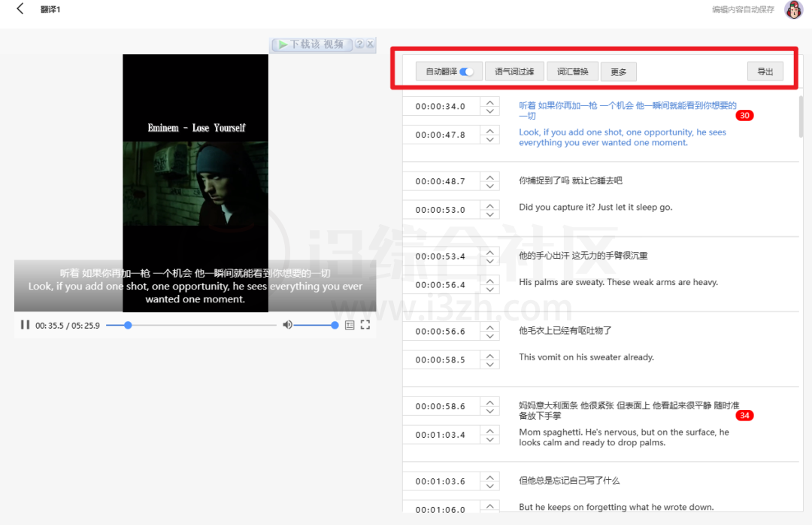
Task: Select subtitle '但他总是忘记自己写了什么'
Action: tap(569, 481)
